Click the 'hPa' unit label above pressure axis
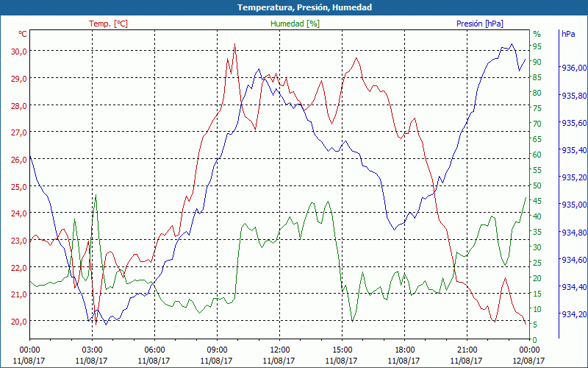The width and height of the screenshot is (588, 368). [x=568, y=34]
